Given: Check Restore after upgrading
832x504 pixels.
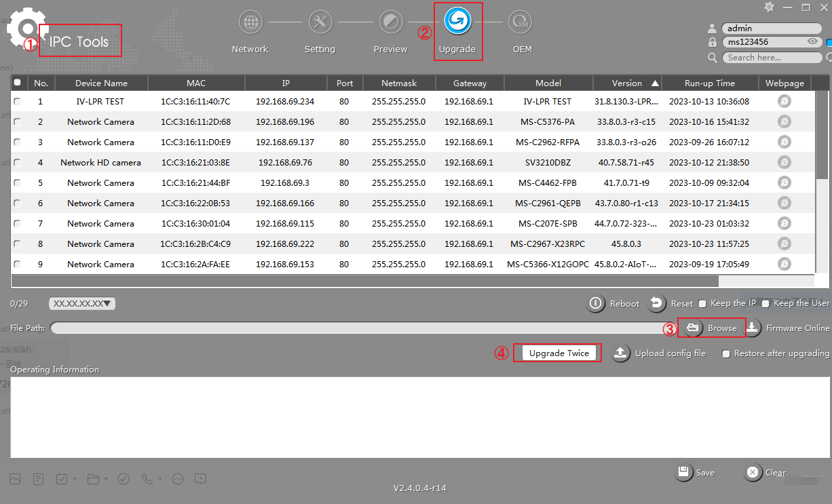Looking at the screenshot, I should (726, 353).
